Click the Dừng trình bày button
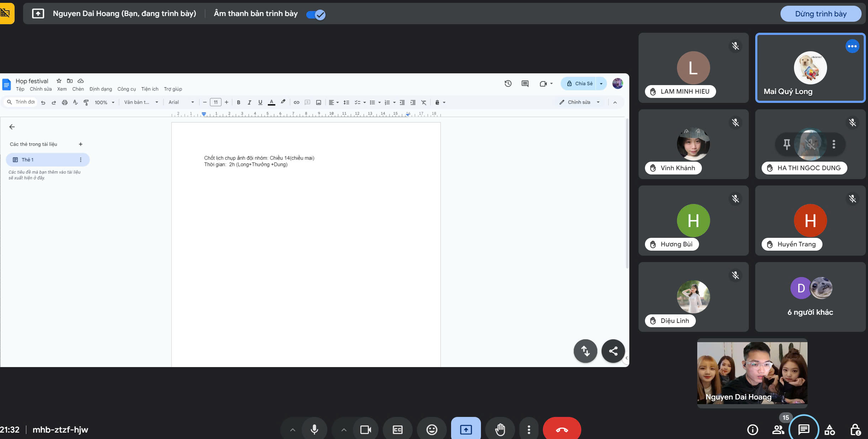This screenshot has height=439, width=868. pos(821,14)
